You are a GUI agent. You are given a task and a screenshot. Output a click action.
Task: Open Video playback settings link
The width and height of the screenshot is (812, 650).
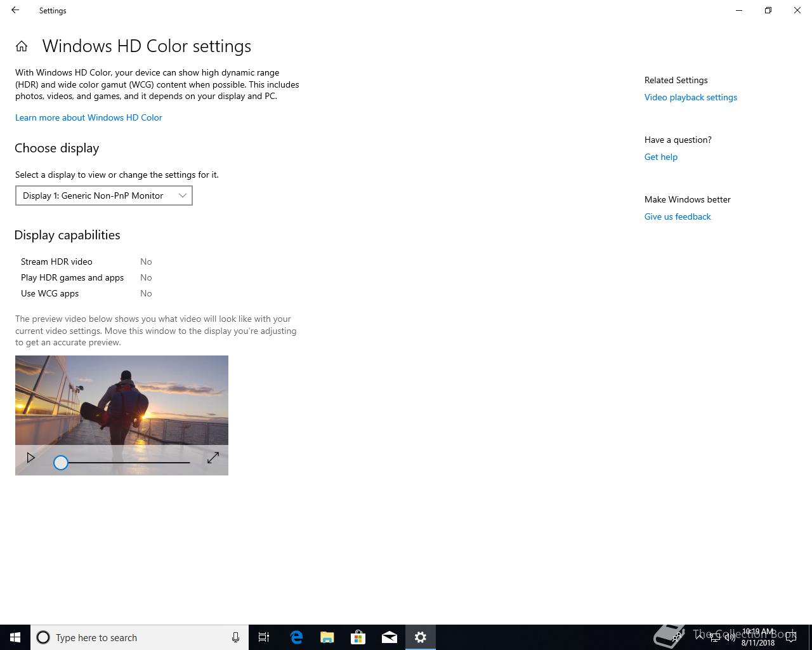691,97
